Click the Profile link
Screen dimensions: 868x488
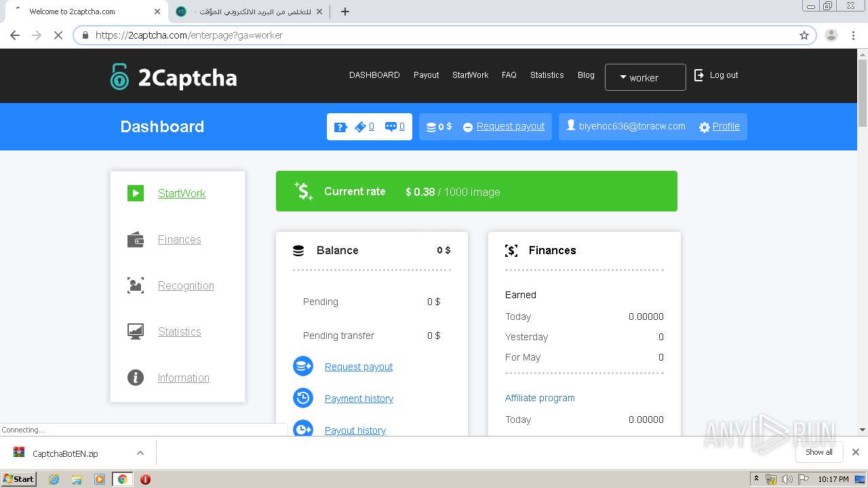[x=726, y=126]
